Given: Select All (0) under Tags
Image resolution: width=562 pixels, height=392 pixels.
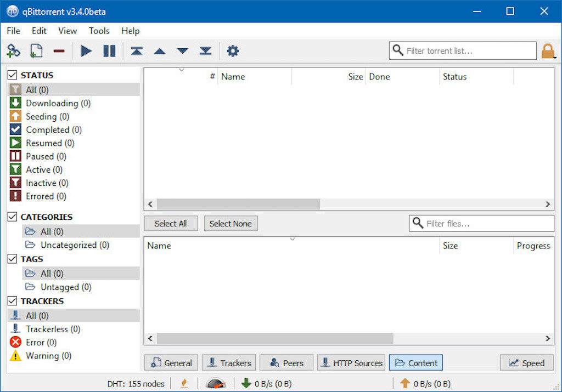Looking at the screenshot, I should pos(81,274).
